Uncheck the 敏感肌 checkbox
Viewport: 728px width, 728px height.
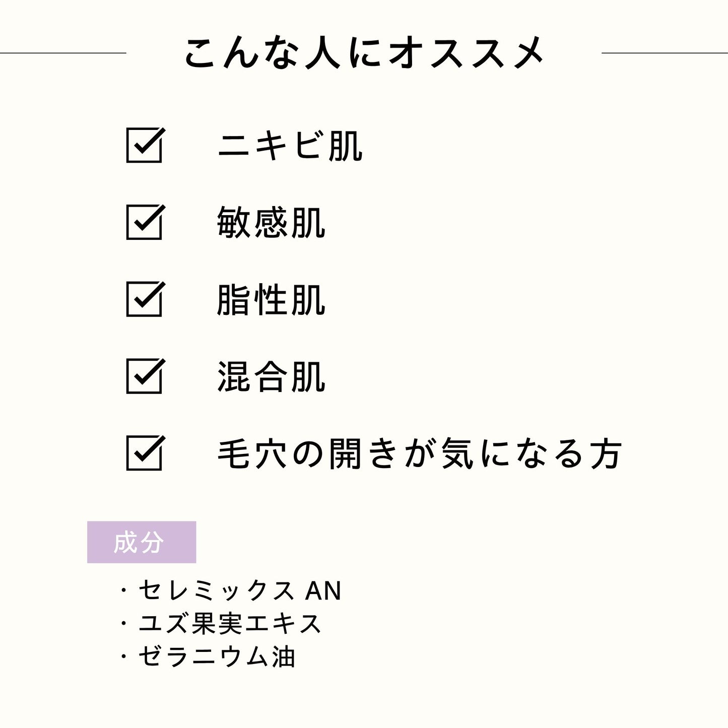click(x=144, y=222)
